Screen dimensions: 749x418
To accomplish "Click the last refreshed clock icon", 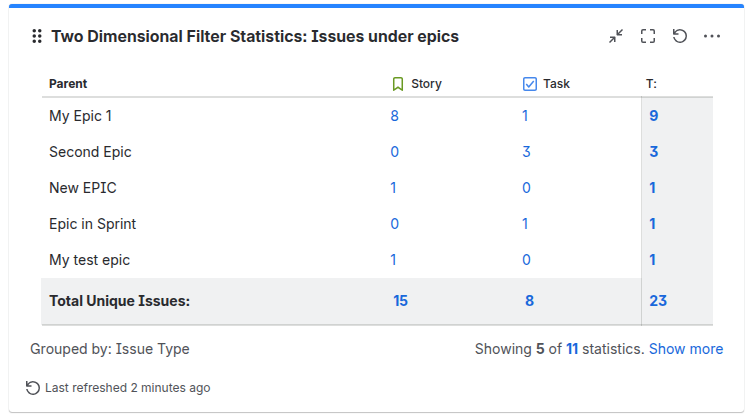I will coord(33,387).
